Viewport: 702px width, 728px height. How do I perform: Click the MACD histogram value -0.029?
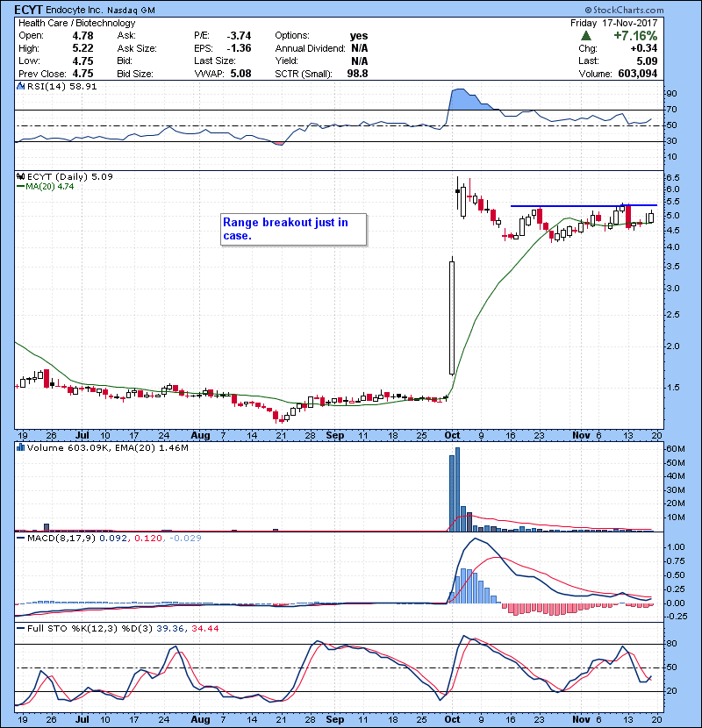[185, 539]
